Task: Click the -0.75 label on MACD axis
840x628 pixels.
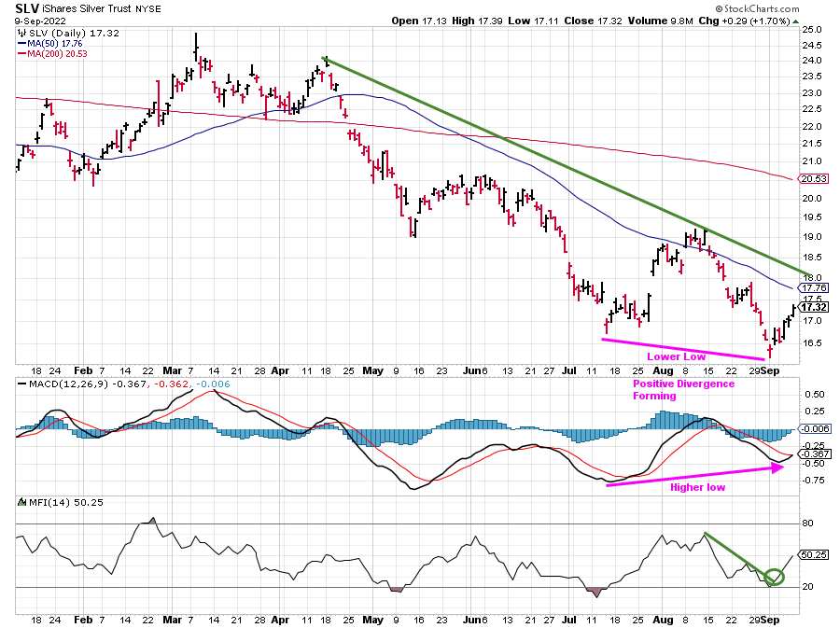Action: tap(813, 481)
